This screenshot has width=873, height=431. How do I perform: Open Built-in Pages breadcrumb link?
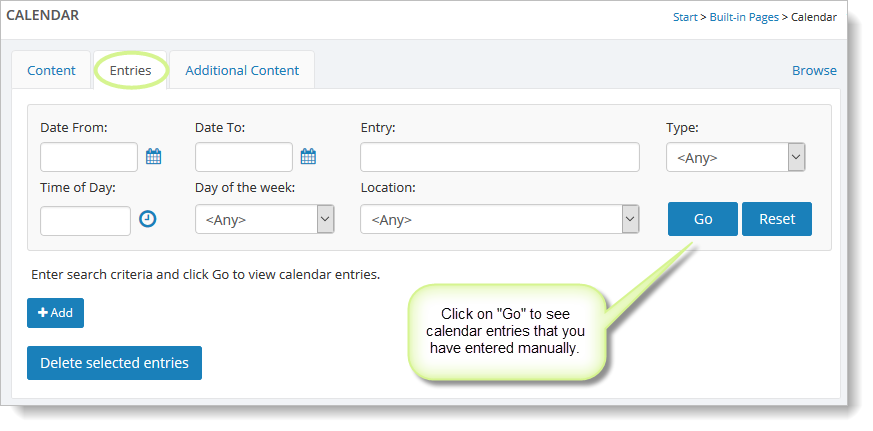744,17
